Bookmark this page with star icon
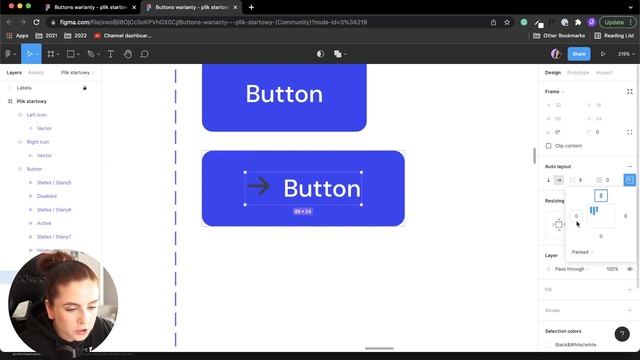Viewport: 640px width, 360px height. tap(507, 22)
